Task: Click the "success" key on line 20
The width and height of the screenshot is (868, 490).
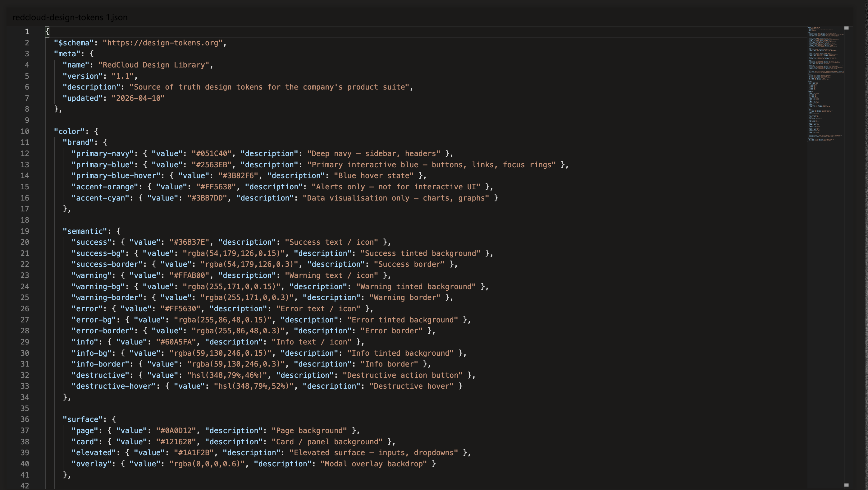Action: pos(91,242)
